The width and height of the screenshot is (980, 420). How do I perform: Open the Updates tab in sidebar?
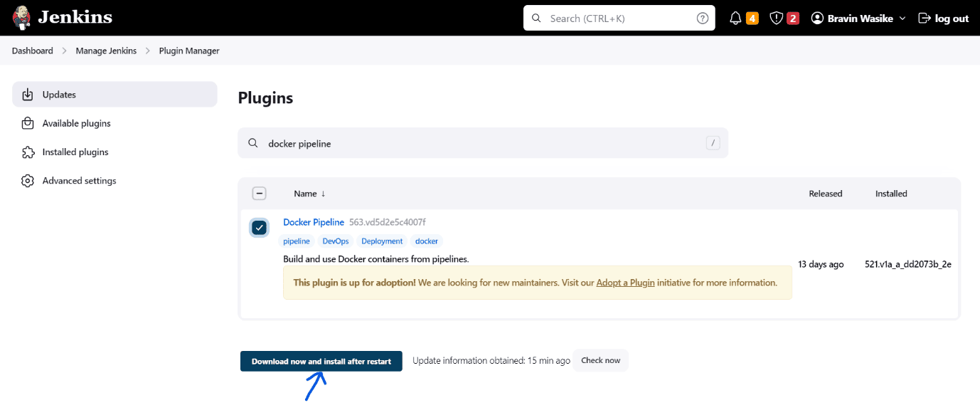(114, 95)
